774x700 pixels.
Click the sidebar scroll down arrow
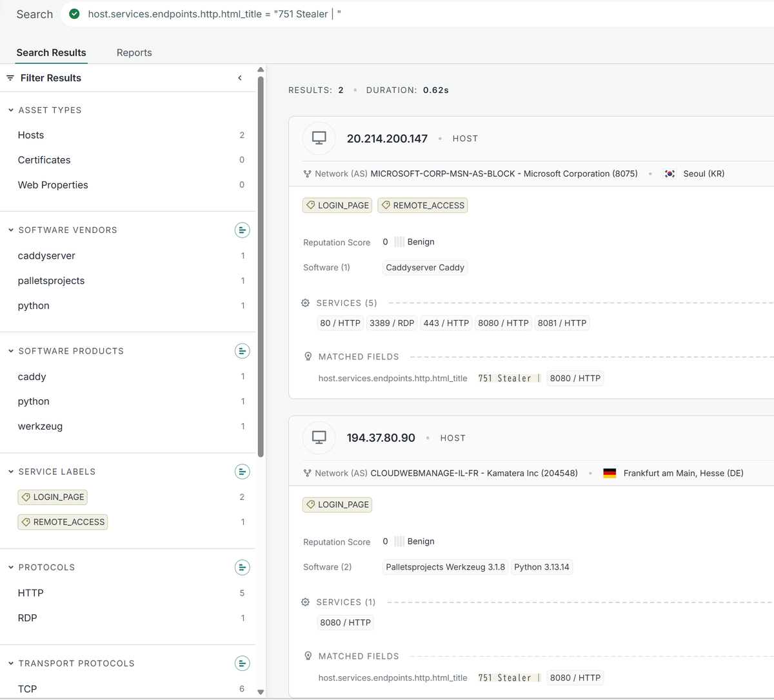pyautogui.click(x=261, y=692)
